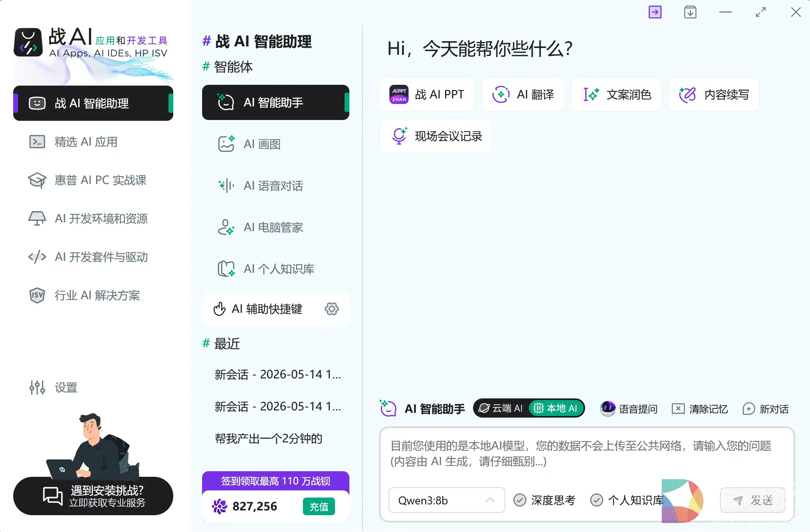Click the 充值 recharge button

point(319,506)
